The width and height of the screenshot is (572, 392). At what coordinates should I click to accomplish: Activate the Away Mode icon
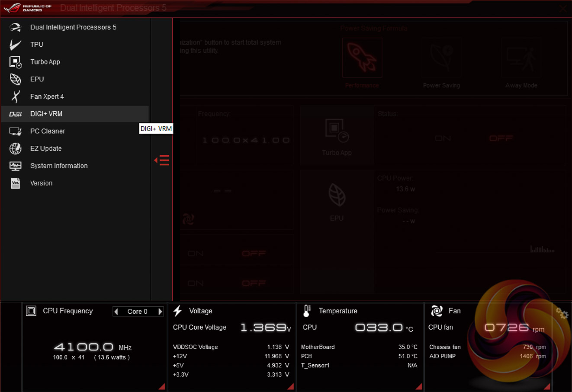(x=521, y=58)
